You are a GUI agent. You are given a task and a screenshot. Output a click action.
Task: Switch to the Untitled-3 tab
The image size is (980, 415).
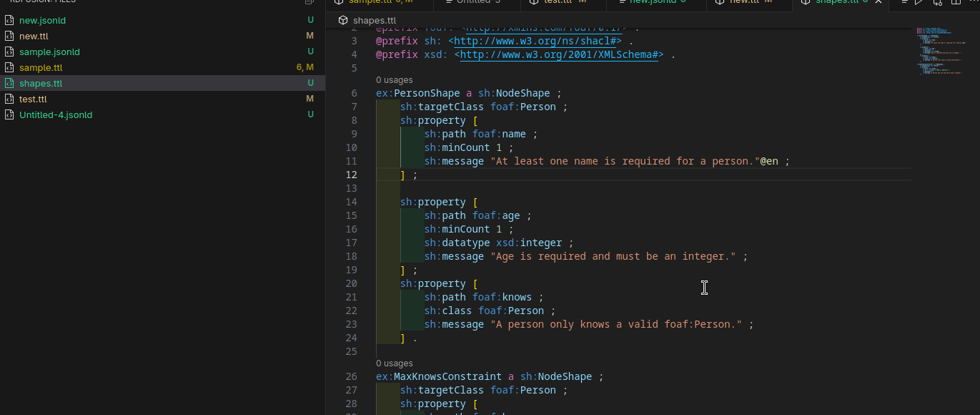(476, 3)
